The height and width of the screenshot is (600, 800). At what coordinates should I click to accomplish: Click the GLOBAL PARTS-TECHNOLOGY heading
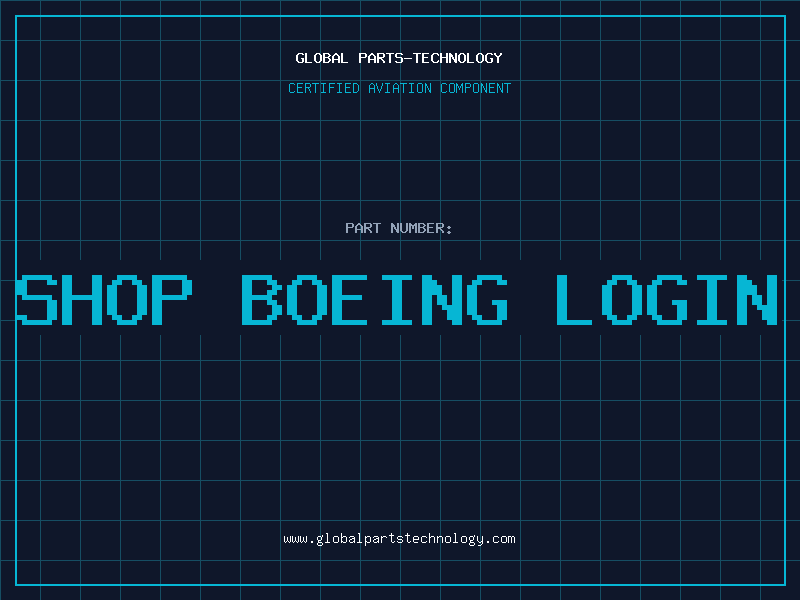399,58
